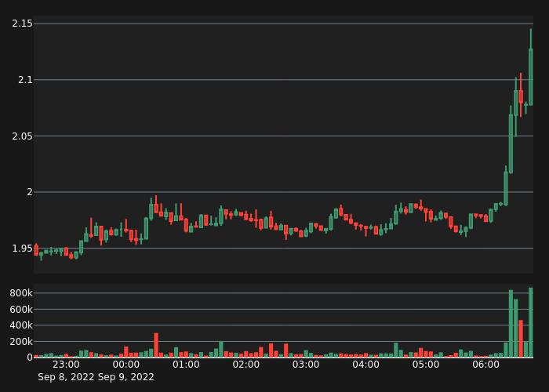Image resolution: width=549 pixels, height=392 pixels.
Task: Click the green 200k volume bar between 01:00 and 02:00
Action: point(221,350)
